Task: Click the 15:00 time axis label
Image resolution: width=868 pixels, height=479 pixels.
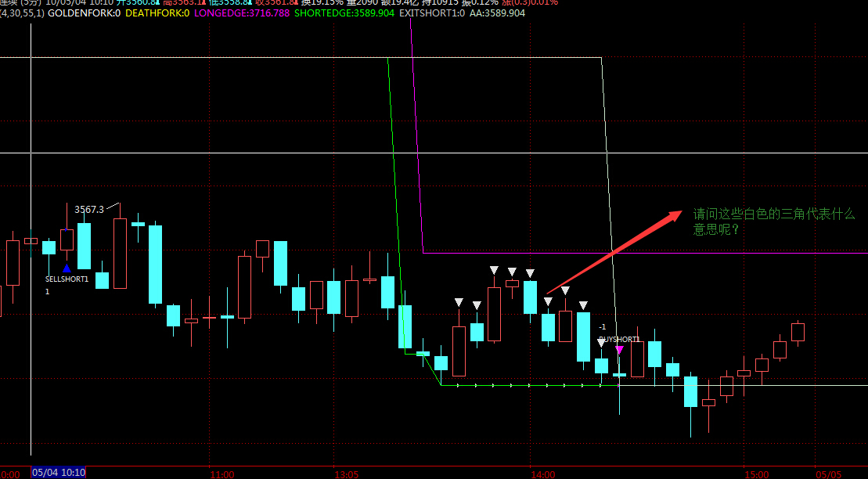Action: click(x=757, y=474)
